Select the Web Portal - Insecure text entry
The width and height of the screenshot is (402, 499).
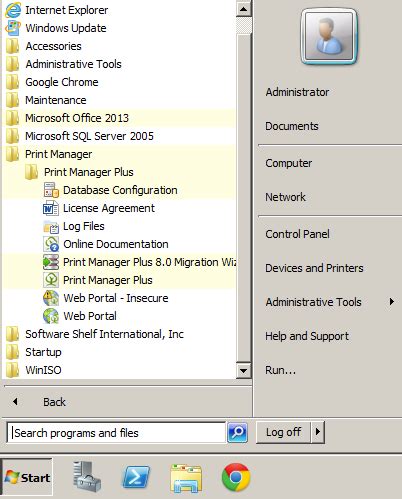[x=116, y=298]
